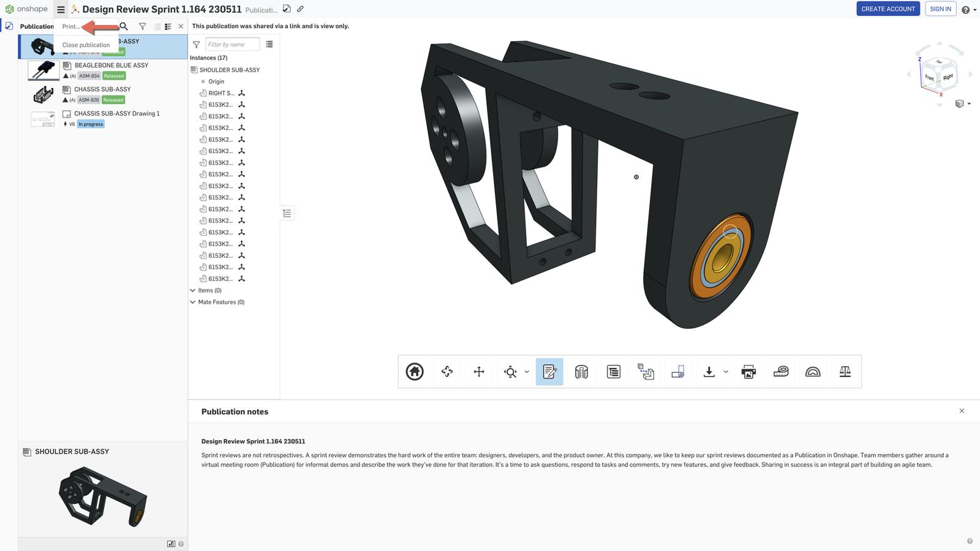Select the BEAGLEBONE BLUE ASSY thumbnail
Image resolution: width=980 pixels, height=551 pixels.
(43, 70)
